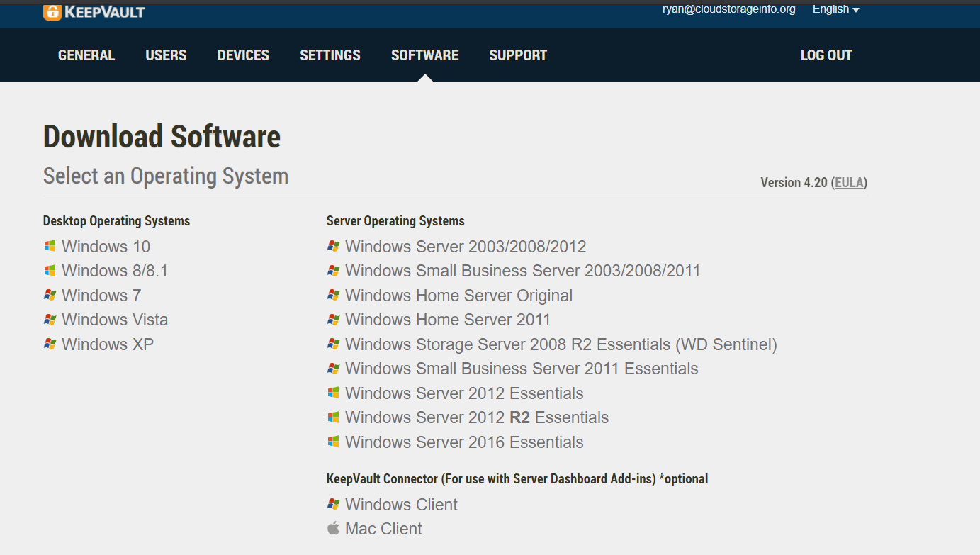Open Windows Storage Server 2008 R2 Essentials link

coord(561,344)
